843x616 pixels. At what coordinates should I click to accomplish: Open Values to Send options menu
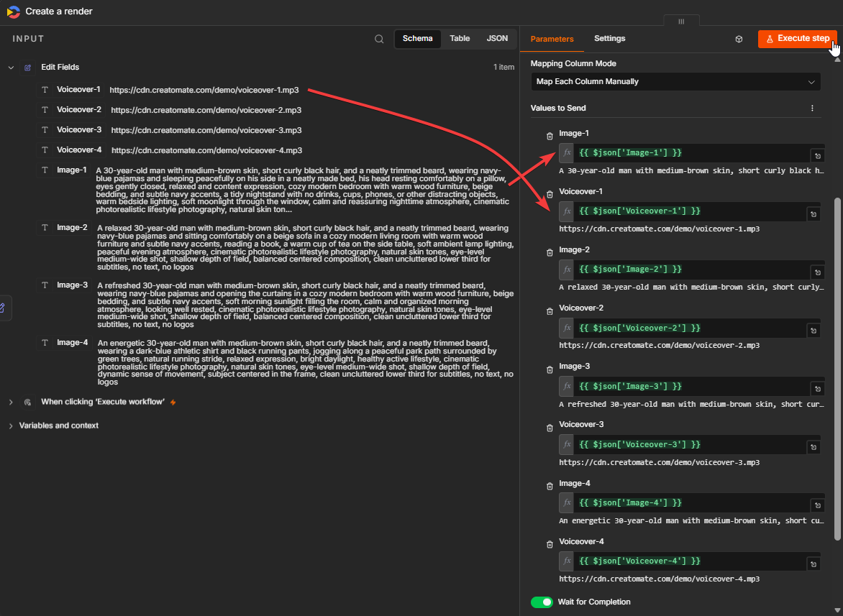812,109
